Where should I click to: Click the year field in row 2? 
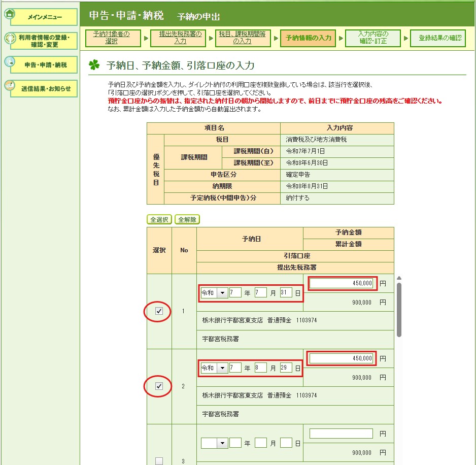tap(235, 368)
